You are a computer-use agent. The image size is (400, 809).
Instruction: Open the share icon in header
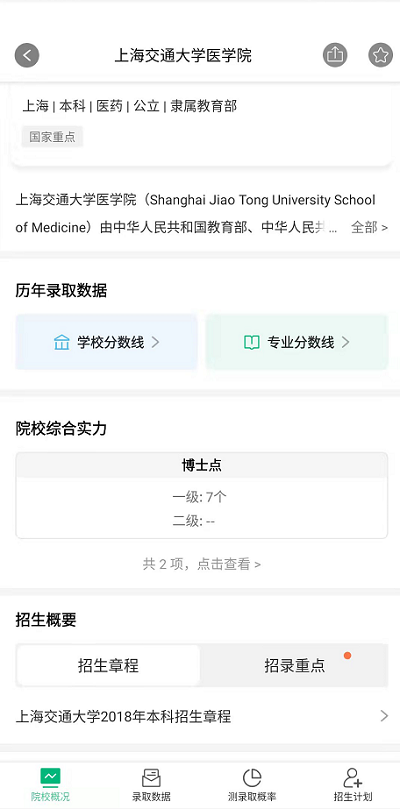[335, 55]
